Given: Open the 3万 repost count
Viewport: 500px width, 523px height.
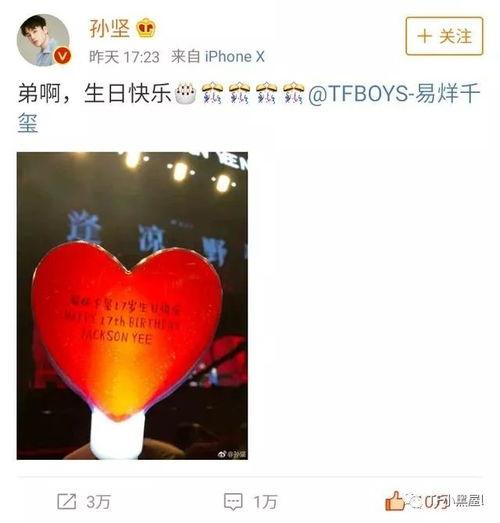Looking at the screenshot, I should tap(98, 502).
